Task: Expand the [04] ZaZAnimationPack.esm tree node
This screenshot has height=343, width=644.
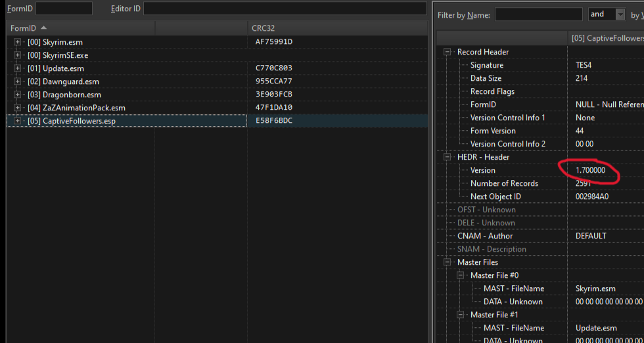Action: 17,108
